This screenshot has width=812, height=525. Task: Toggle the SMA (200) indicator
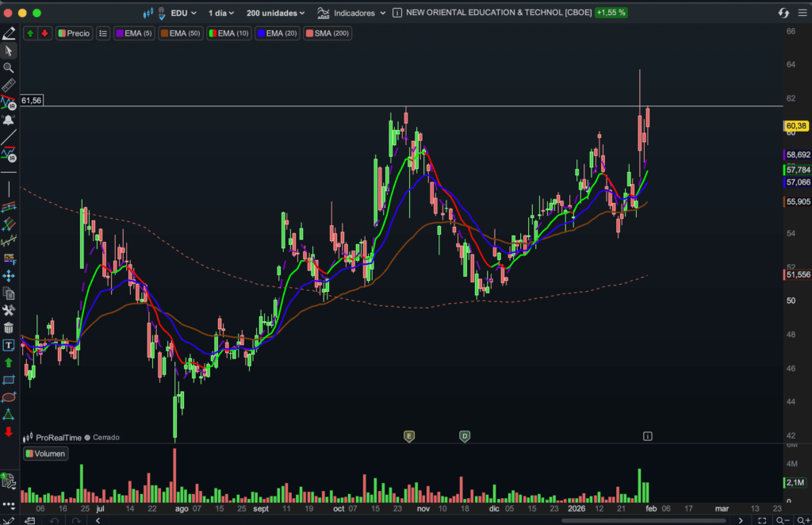326,33
